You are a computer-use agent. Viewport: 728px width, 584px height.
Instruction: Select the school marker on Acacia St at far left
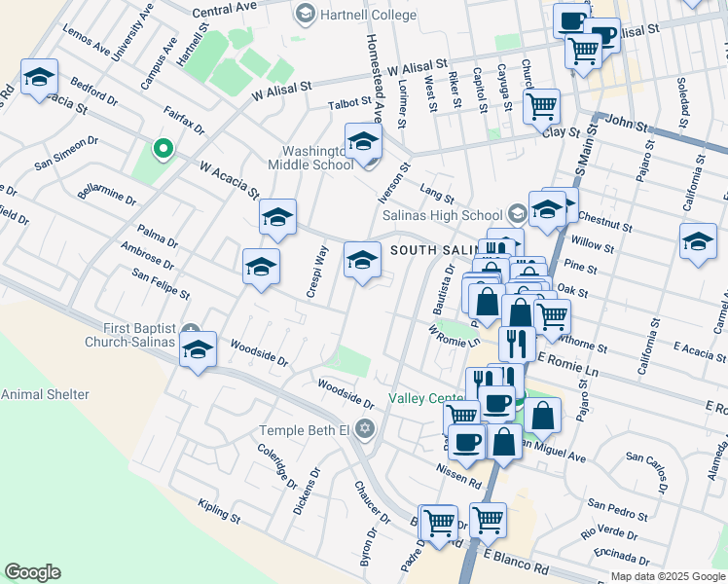39,78
